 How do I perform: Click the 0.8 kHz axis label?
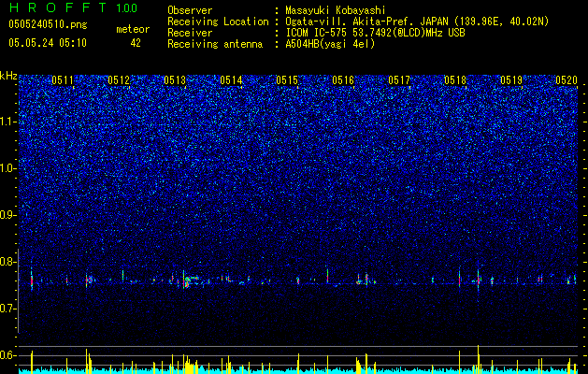click(x=8, y=262)
